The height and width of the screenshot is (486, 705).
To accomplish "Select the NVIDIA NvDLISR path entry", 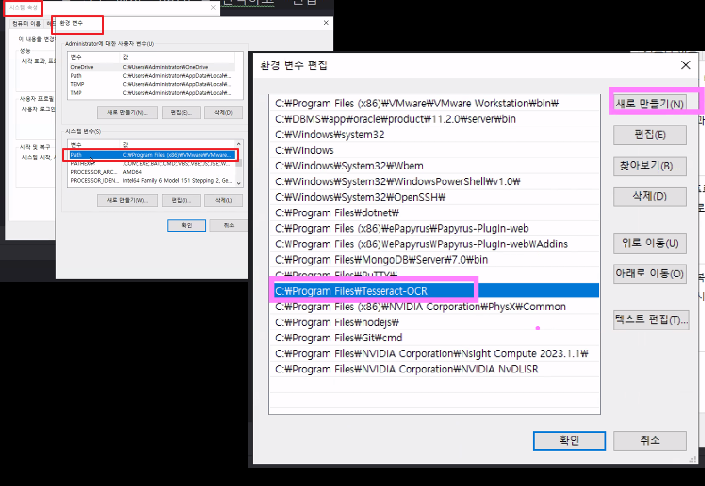I will click(x=434, y=369).
